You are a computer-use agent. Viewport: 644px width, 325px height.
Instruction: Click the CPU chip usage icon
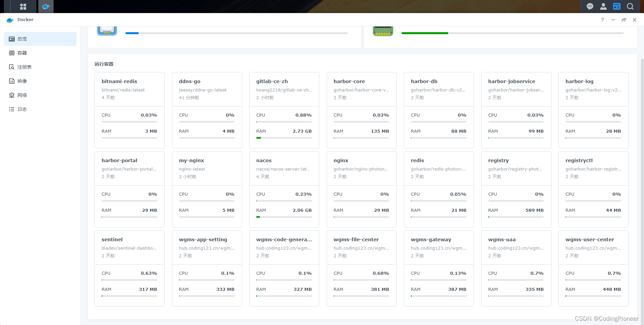click(107, 31)
